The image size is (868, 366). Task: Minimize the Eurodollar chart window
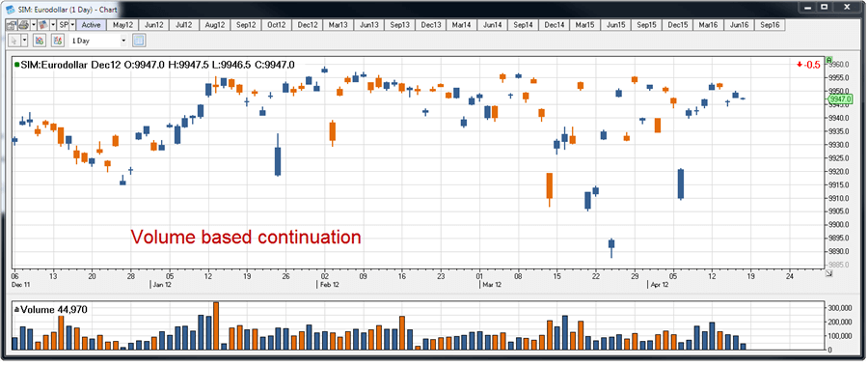tap(807, 7)
